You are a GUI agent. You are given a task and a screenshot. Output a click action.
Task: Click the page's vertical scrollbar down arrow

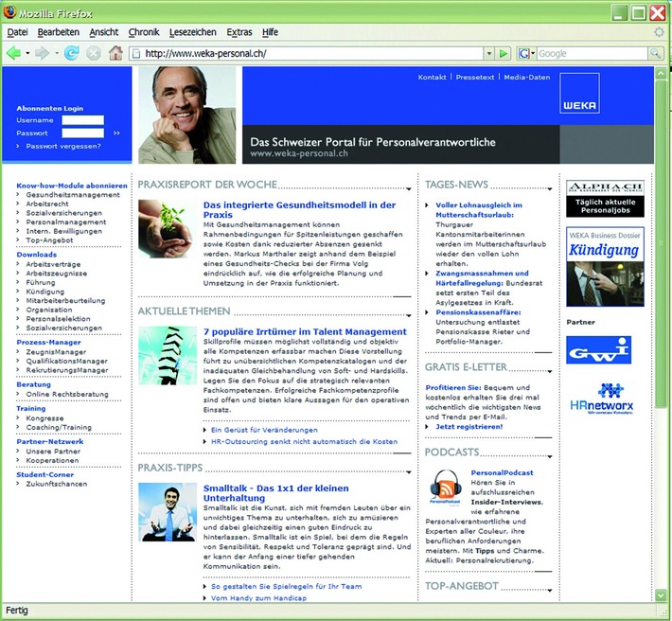(x=660, y=595)
